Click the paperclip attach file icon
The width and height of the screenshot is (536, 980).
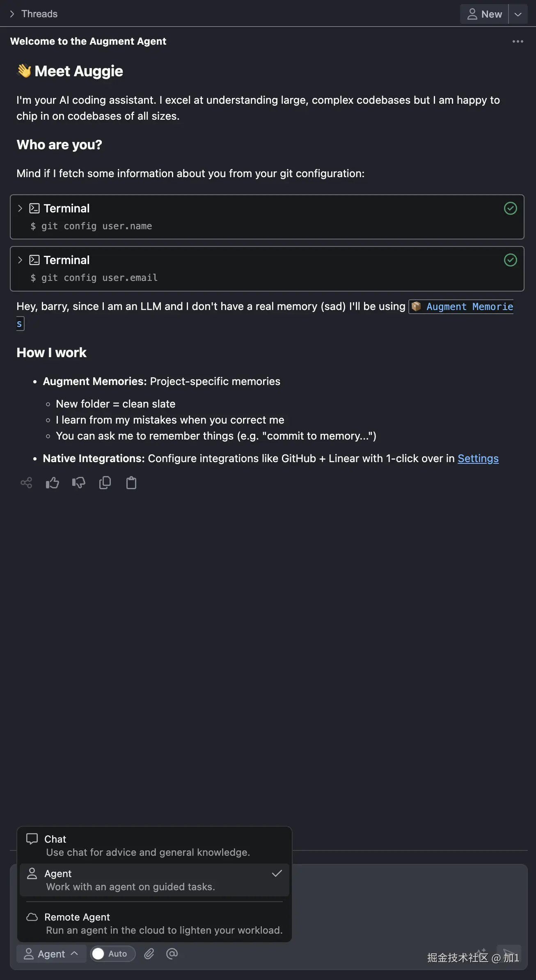149,954
